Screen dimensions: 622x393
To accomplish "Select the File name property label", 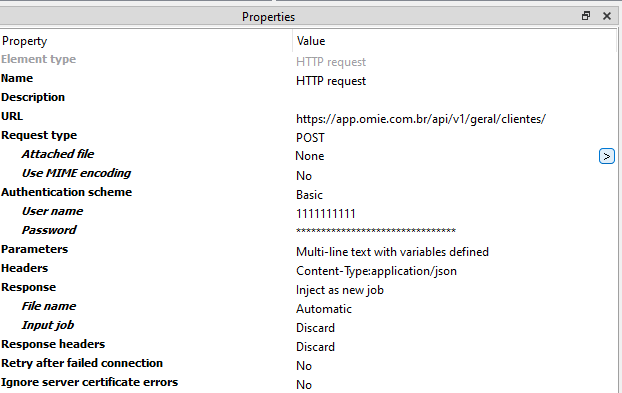I will [x=49, y=306].
